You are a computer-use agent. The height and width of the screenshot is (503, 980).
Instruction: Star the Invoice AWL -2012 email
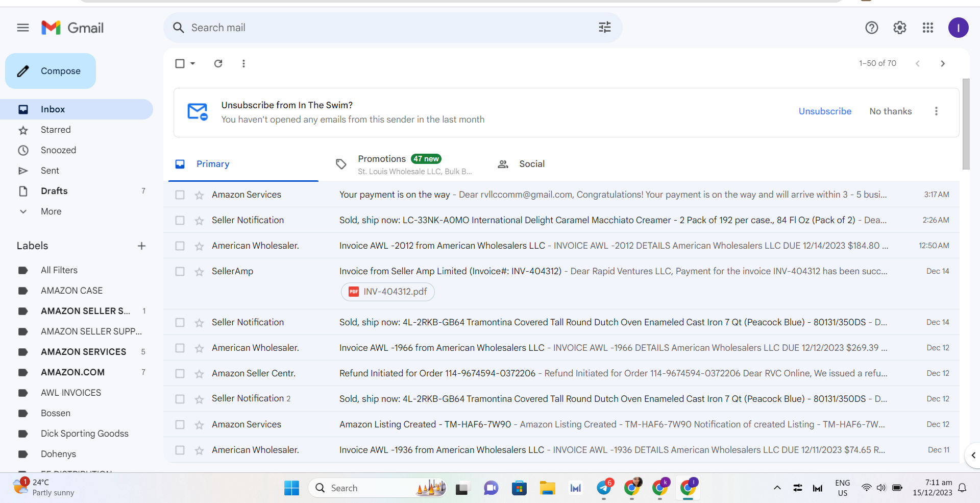[200, 246]
